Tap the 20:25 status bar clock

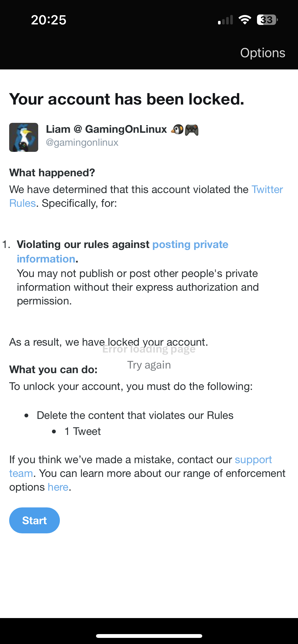click(49, 20)
